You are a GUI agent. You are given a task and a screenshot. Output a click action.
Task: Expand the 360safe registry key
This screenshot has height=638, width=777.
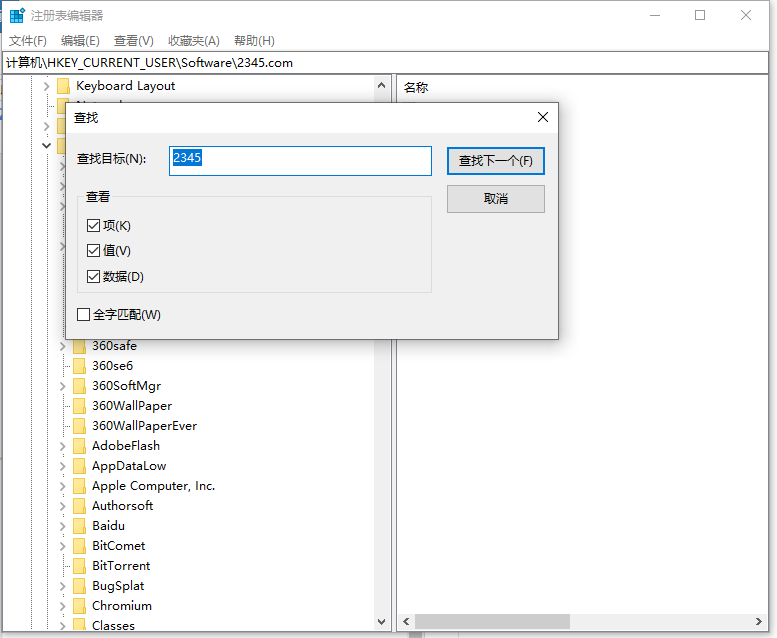coord(62,346)
